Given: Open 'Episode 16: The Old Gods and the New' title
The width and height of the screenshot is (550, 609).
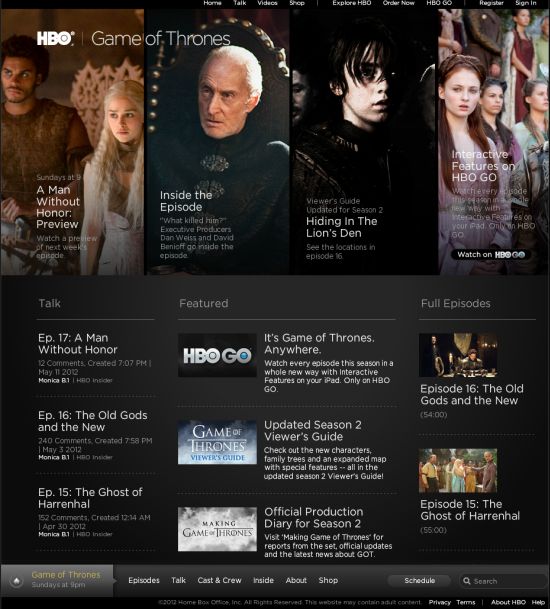Looking at the screenshot, I should (472, 395).
